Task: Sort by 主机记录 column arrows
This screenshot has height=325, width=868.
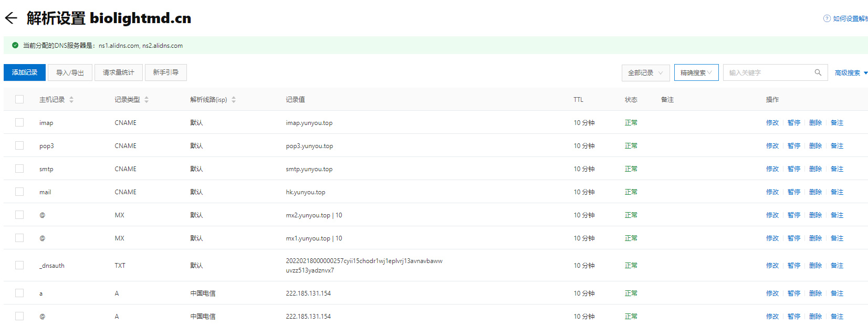Action: (x=71, y=100)
